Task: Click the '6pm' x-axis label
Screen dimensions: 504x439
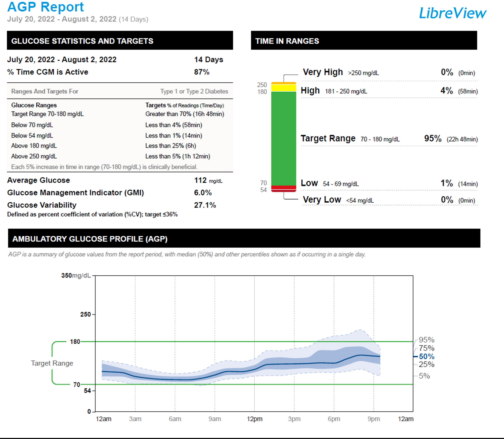Action: click(x=334, y=419)
